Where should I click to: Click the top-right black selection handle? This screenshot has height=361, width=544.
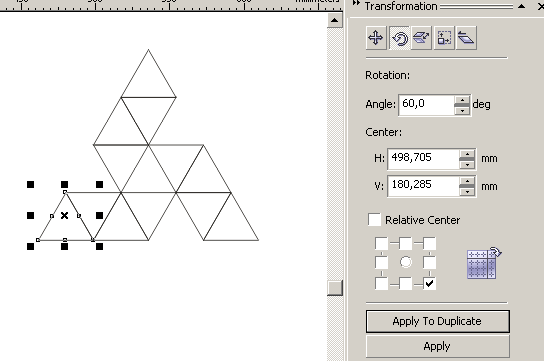[100, 184]
